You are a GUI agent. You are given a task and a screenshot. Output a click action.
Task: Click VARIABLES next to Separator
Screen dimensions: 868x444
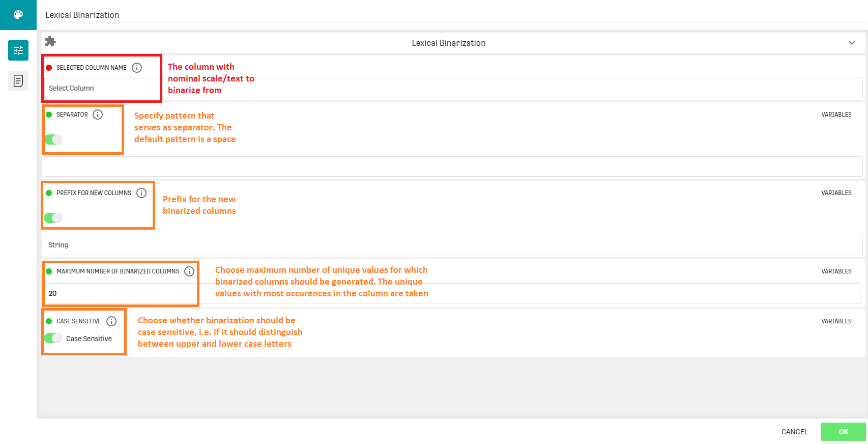[x=836, y=115]
